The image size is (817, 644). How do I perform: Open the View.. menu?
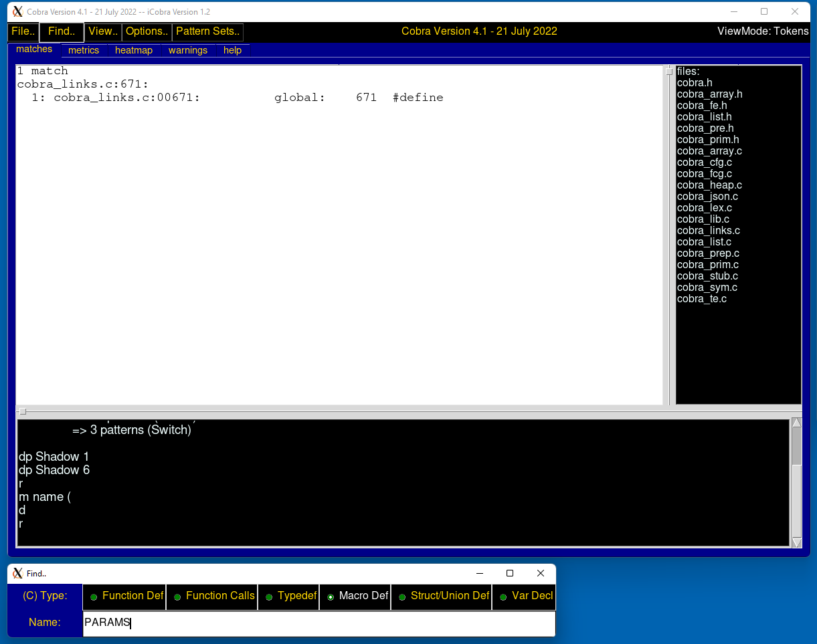[103, 31]
